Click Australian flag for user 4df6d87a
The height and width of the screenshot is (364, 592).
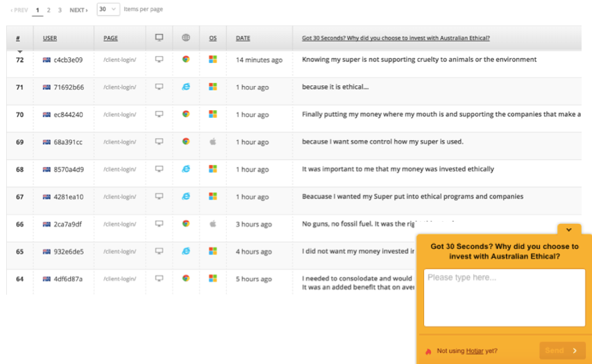tap(46, 279)
